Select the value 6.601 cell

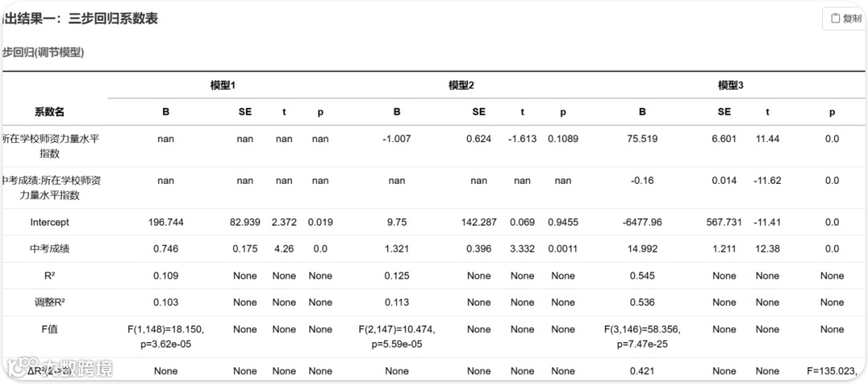724,139
